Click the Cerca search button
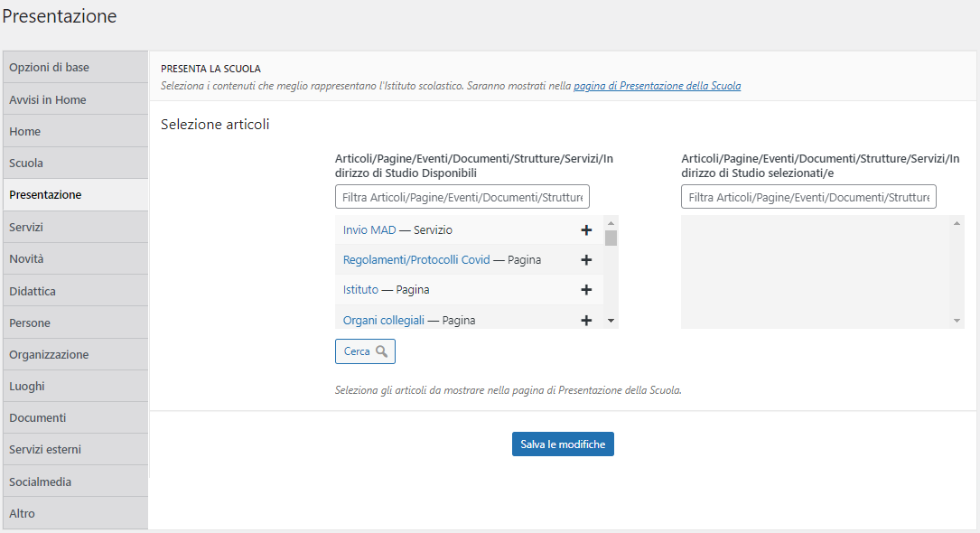Viewport: 980px width, 533px height. (365, 351)
